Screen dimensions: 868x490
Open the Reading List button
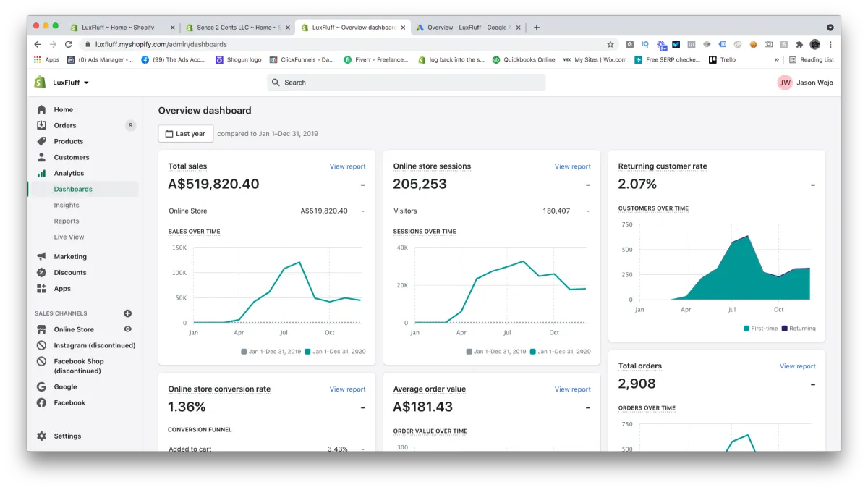coord(812,59)
